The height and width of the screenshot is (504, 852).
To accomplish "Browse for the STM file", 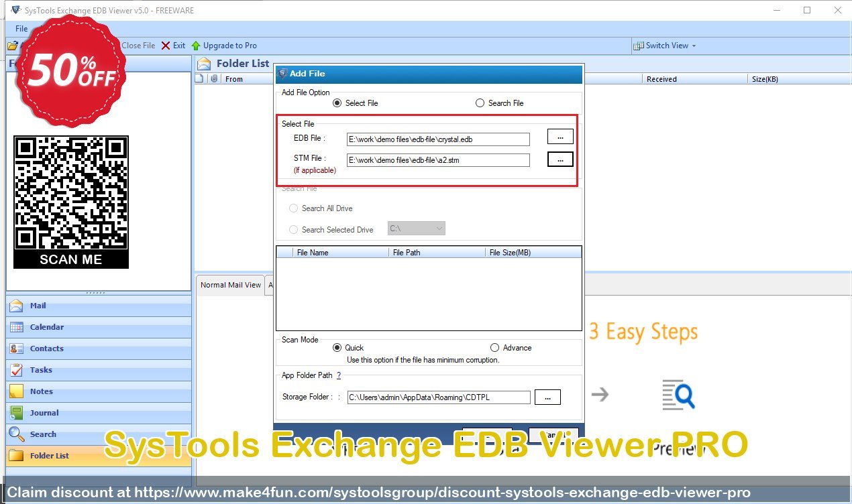I will point(560,160).
